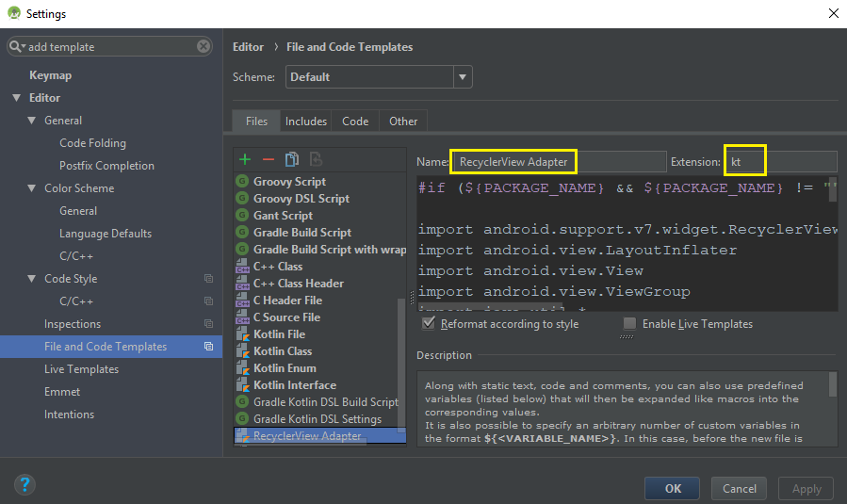Click the reset to default template icon

(316, 159)
